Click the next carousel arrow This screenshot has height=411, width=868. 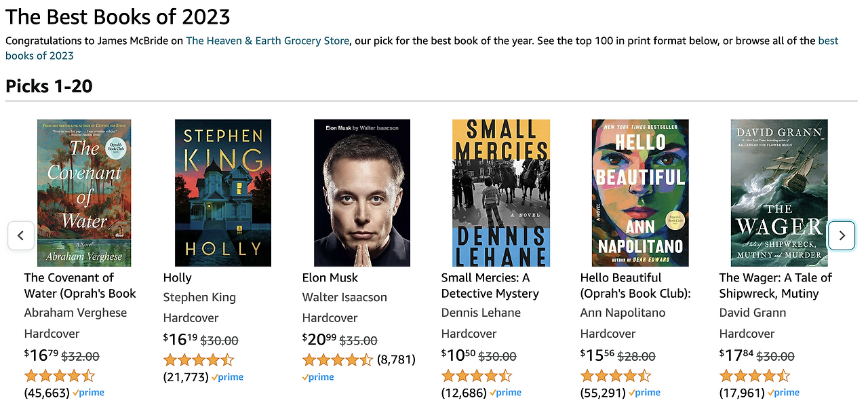(842, 235)
